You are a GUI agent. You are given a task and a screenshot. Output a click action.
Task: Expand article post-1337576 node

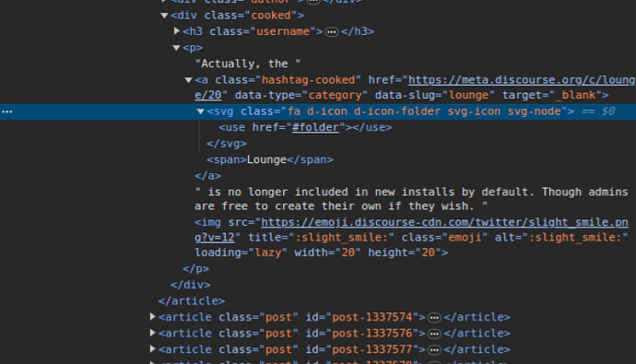(x=152, y=333)
